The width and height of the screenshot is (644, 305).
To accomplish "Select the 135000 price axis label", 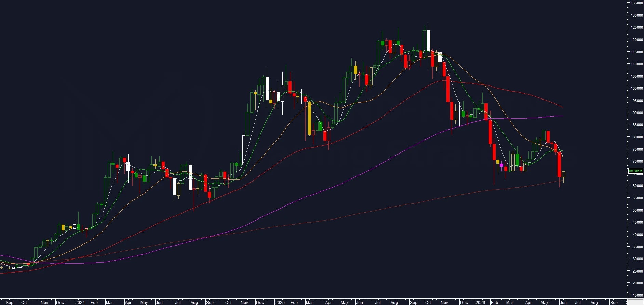I will tap(637, 3).
